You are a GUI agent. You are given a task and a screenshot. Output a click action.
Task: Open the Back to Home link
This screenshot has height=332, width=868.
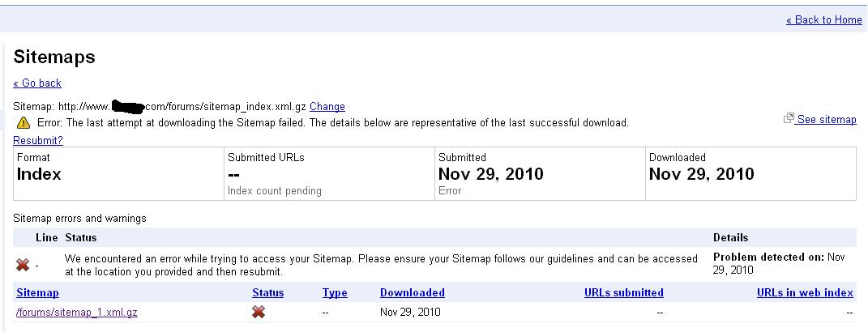tap(823, 20)
